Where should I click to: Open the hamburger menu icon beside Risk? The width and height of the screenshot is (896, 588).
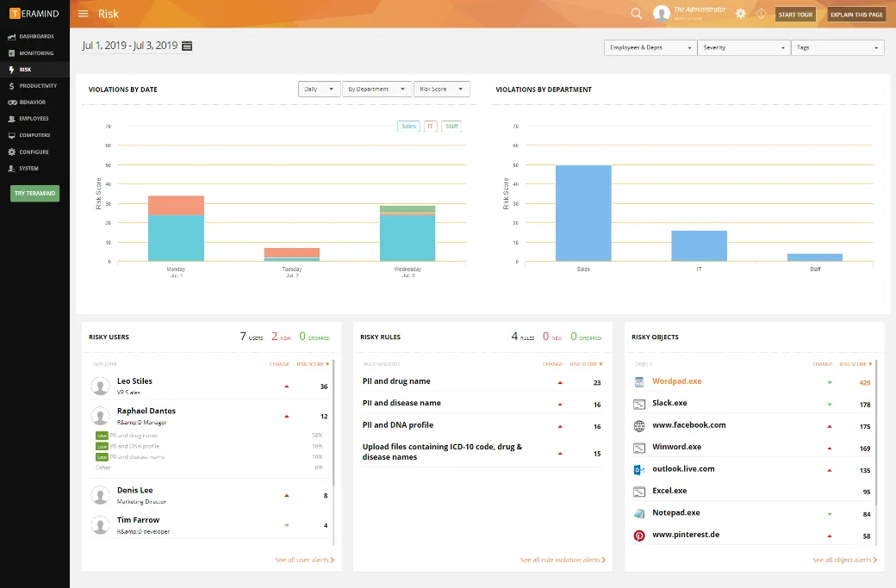[84, 14]
